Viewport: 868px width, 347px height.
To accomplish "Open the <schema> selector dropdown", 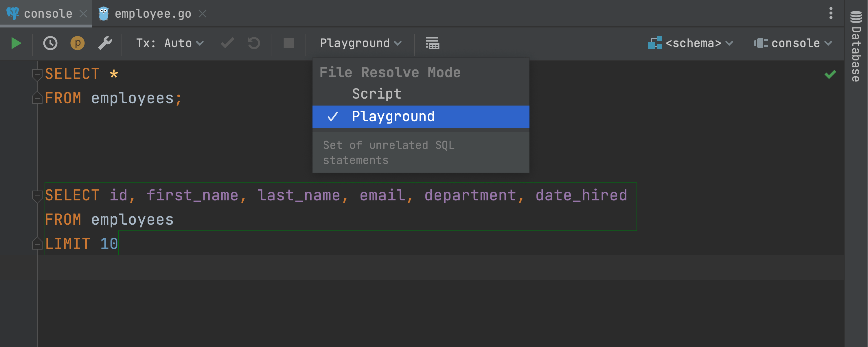I will click(x=690, y=43).
